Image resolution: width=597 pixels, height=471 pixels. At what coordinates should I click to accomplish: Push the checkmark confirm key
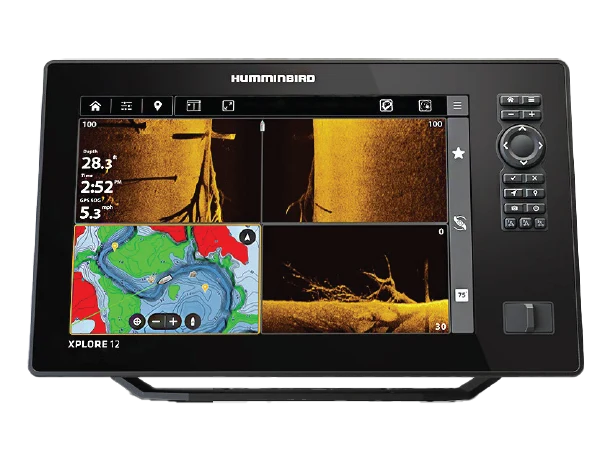pos(514,178)
